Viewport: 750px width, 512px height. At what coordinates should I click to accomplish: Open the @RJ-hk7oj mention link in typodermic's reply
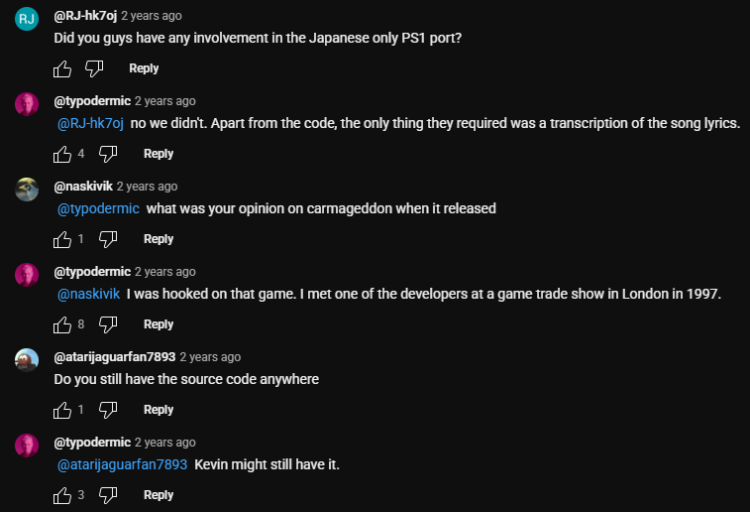click(x=90, y=123)
